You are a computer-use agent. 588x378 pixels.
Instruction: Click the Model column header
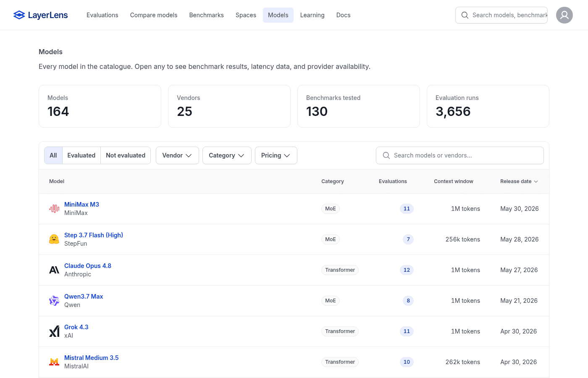pos(57,181)
